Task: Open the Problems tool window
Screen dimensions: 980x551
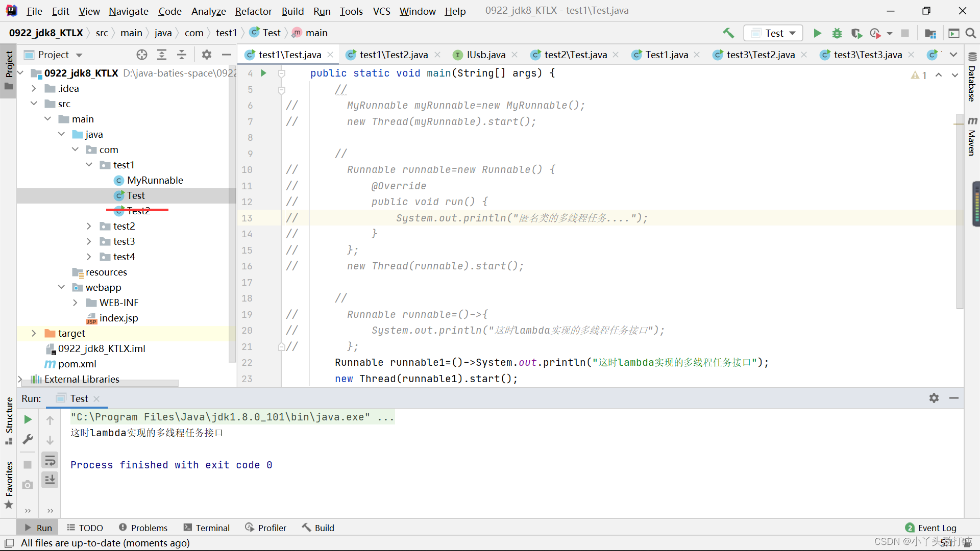Action: (143, 528)
